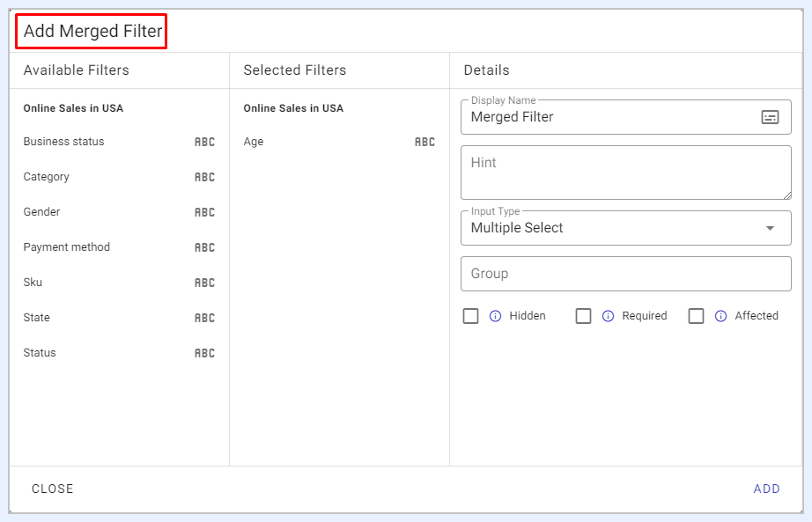Click the info icon beside Required
Image resolution: width=812 pixels, height=522 pixels.
coord(608,316)
